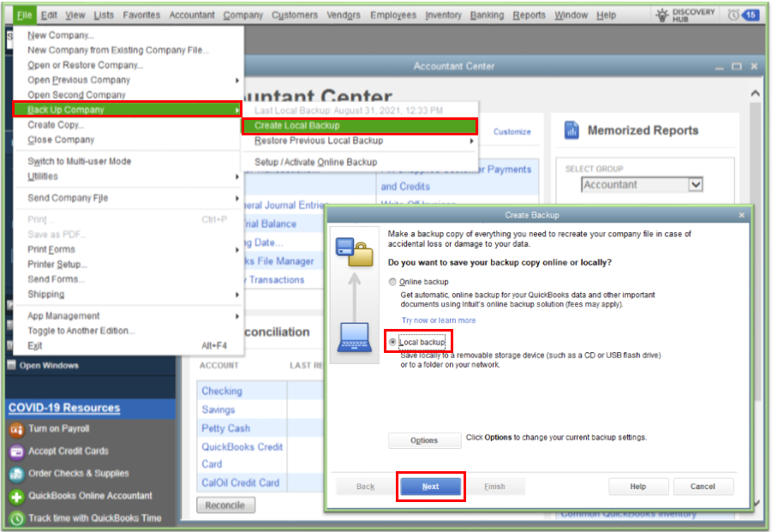Click the Open Windows list icon
Viewport: 772px width, 532px height.
point(11,365)
